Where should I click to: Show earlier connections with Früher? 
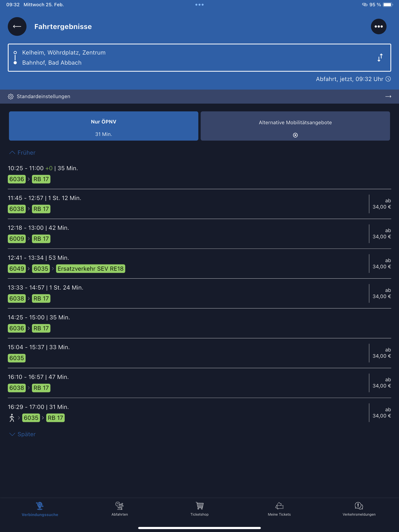[x=22, y=152]
